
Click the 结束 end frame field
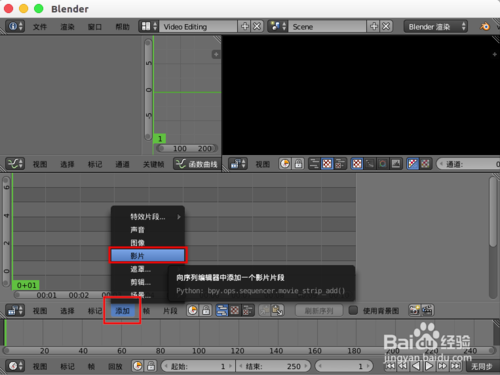point(273,366)
